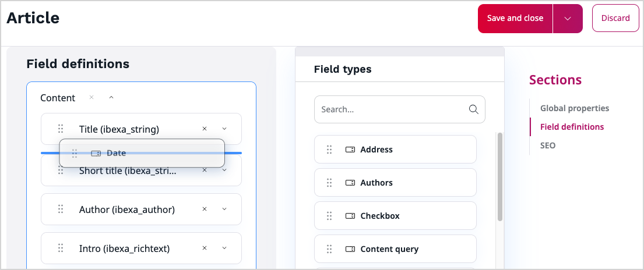Remove the Author (ibexa_author) field
644x270 pixels.
tap(205, 209)
